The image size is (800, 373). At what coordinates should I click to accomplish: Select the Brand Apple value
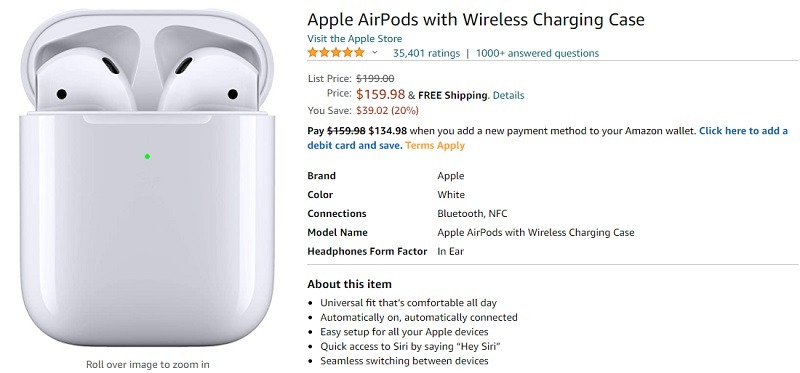(x=451, y=176)
